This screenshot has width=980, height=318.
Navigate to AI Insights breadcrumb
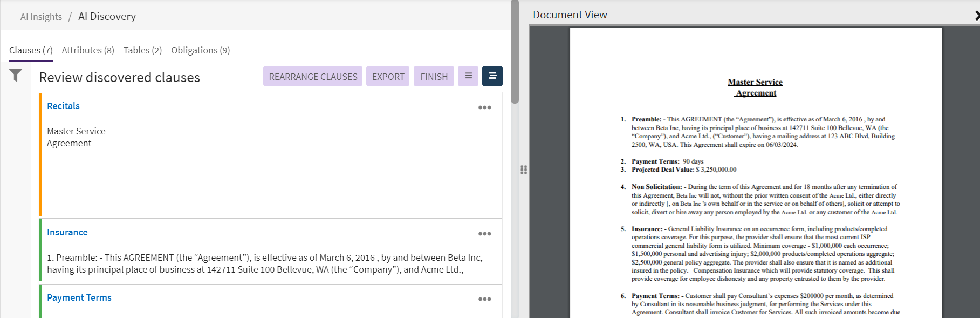[x=41, y=17]
